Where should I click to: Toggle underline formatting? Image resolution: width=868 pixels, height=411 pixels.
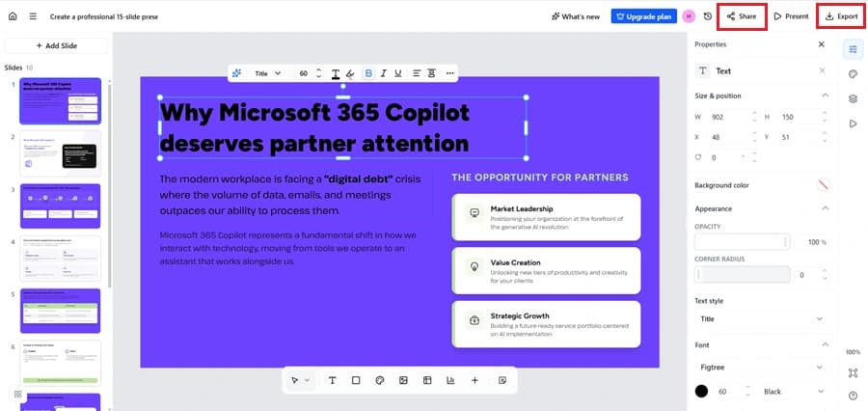click(397, 73)
